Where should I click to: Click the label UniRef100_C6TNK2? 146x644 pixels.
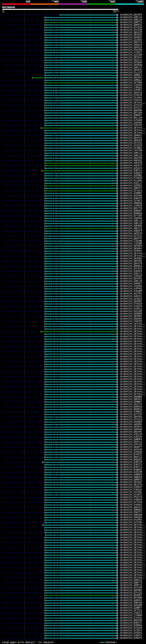click(131, 148)
